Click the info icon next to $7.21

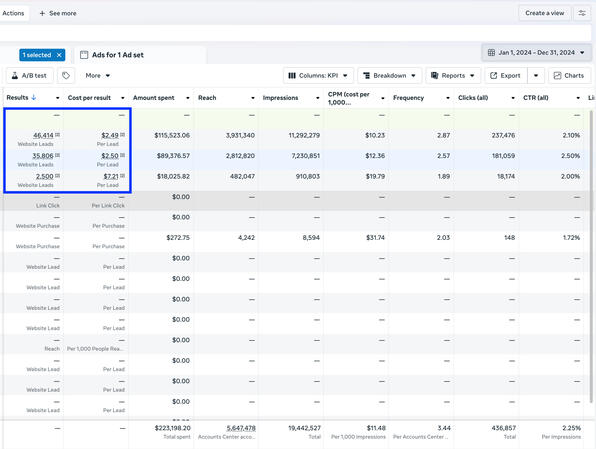[x=122, y=176]
